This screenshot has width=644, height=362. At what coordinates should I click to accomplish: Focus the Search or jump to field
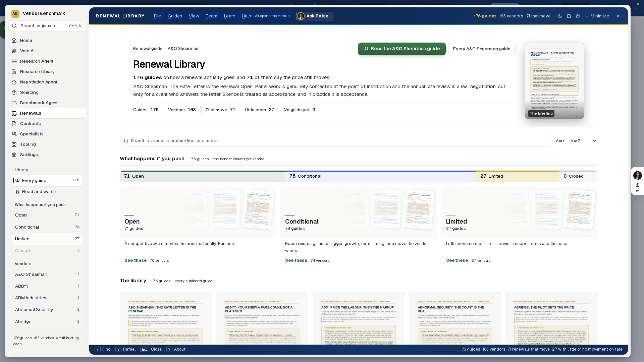(47, 26)
